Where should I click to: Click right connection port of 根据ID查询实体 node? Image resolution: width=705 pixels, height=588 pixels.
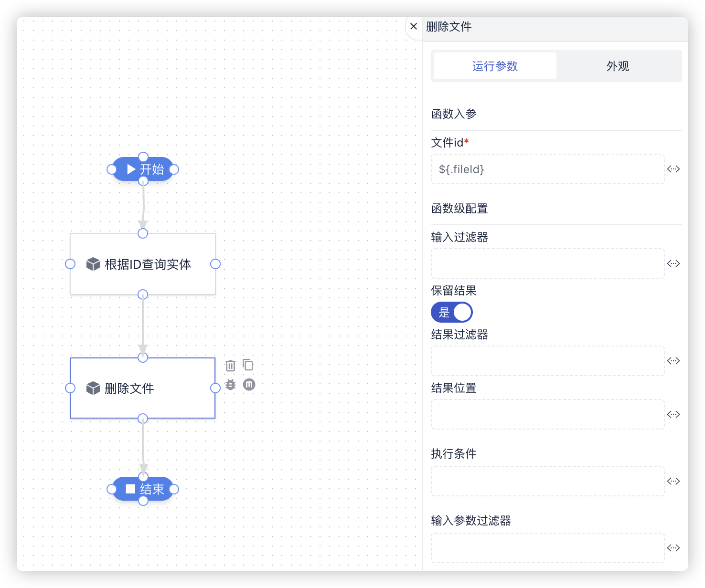tap(215, 264)
